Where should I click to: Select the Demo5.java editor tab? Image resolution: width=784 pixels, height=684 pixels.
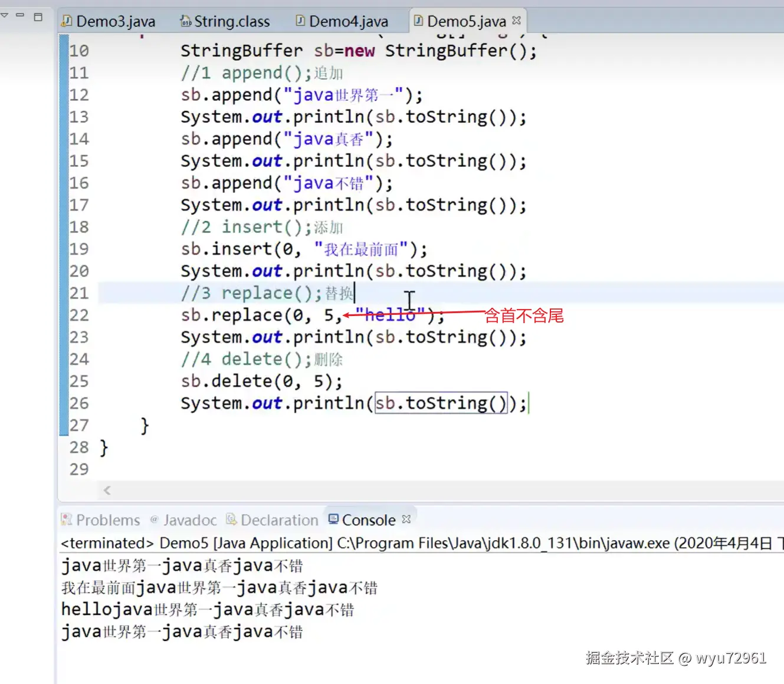tap(466, 21)
